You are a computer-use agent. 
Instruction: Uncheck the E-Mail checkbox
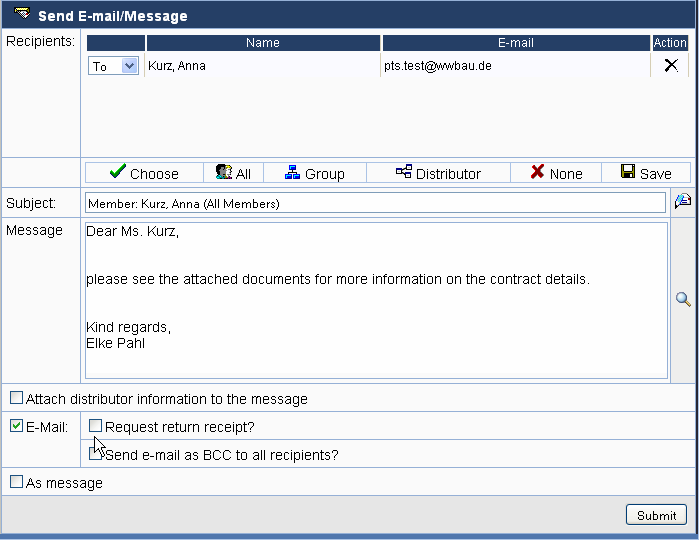(x=16, y=426)
